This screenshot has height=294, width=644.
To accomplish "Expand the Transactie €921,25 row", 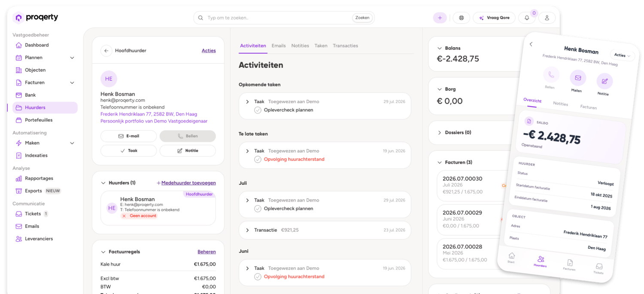I will pos(247,230).
